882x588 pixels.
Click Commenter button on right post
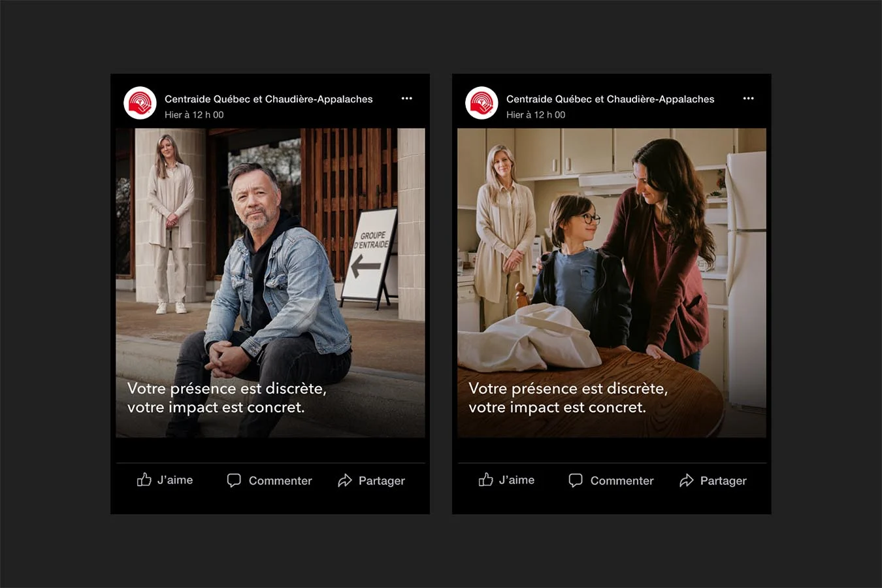(x=611, y=481)
